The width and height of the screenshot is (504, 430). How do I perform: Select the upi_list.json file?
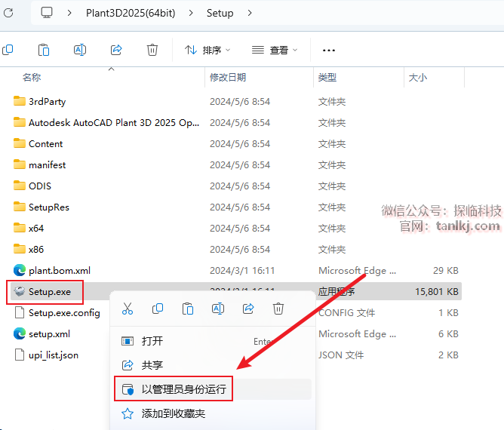pyautogui.click(x=54, y=355)
